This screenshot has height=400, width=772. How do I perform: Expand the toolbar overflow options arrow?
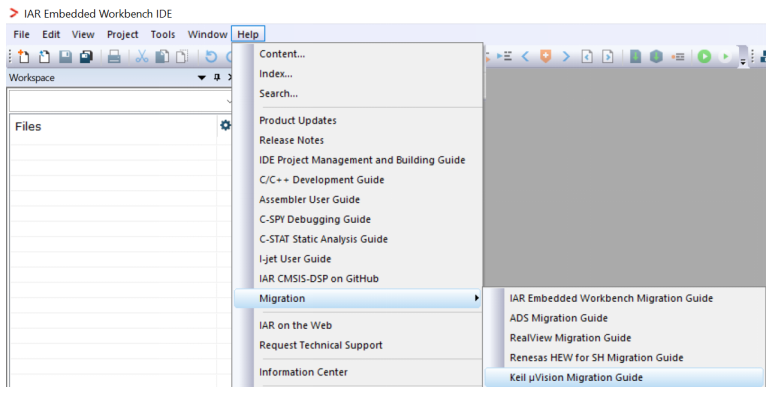[x=742, y=59]
